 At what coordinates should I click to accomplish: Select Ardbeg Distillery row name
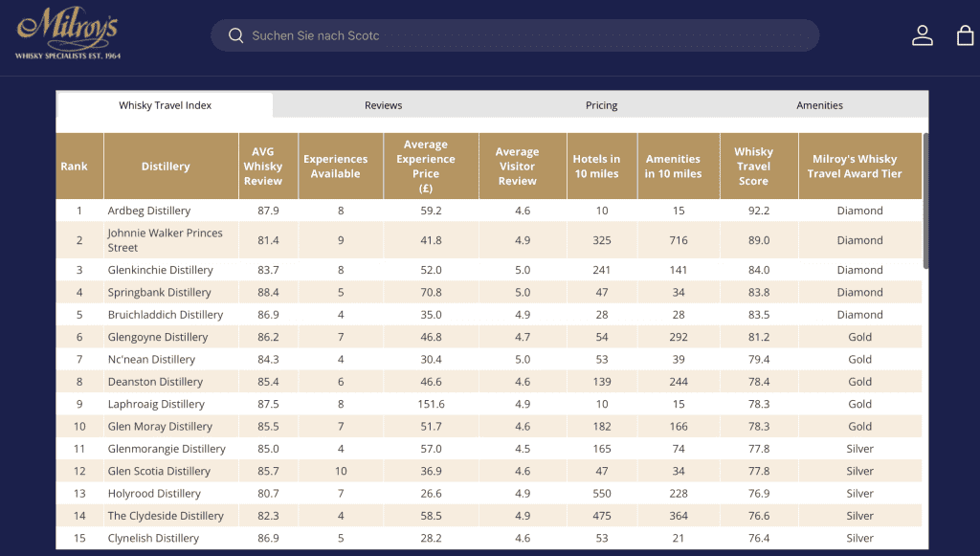149,211
